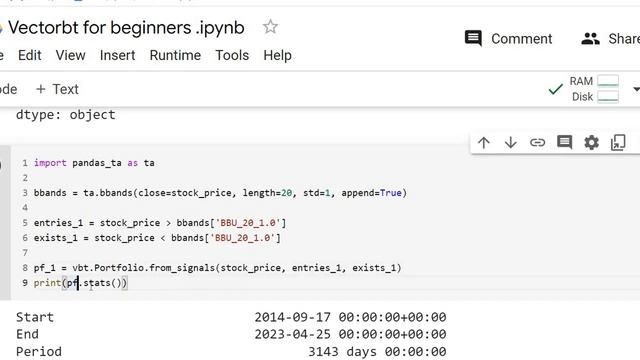This screenshot has height=360, width=640.
Task: Open the Help menu
Action: tap(277, 55)
